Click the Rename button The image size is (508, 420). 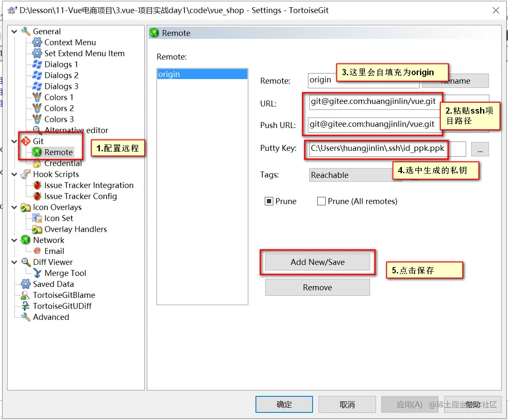[456, 81]
